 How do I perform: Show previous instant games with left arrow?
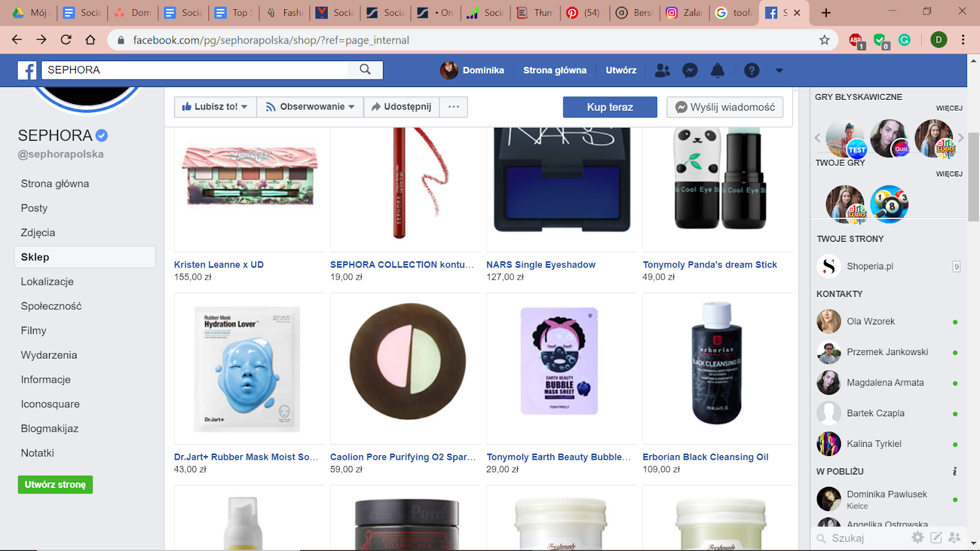click(818, 138)
